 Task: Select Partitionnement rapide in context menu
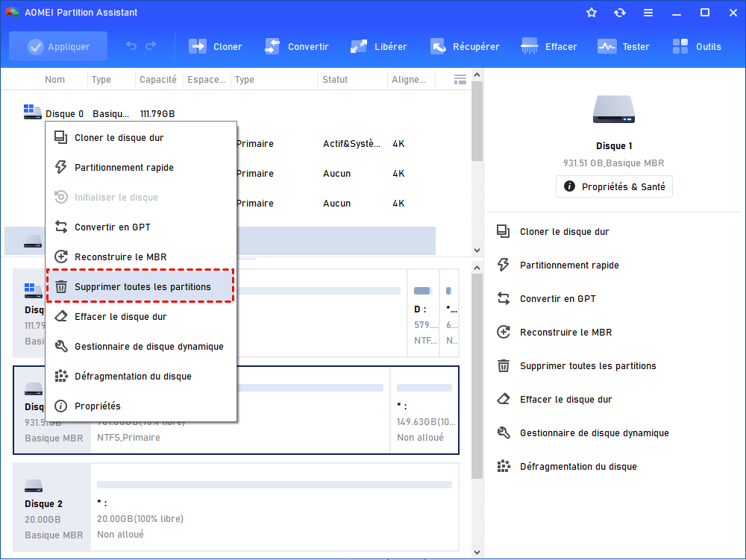click(x=141, y=167)
